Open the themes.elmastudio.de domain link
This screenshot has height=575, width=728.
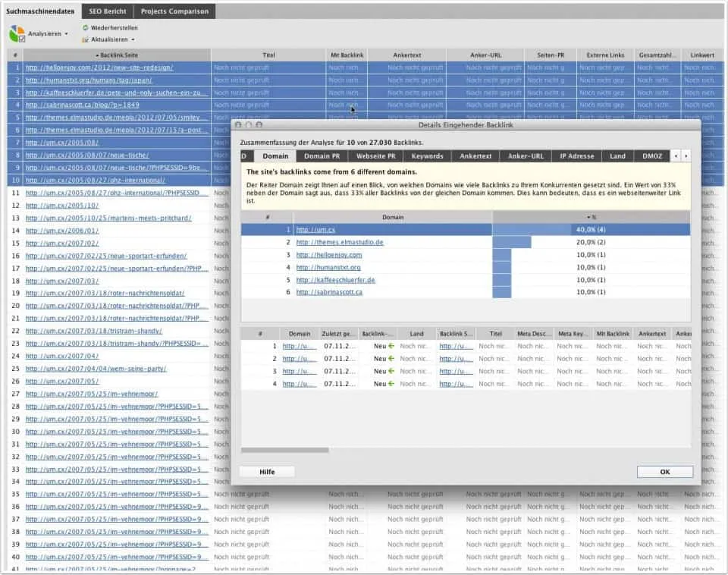click(339, 242)
